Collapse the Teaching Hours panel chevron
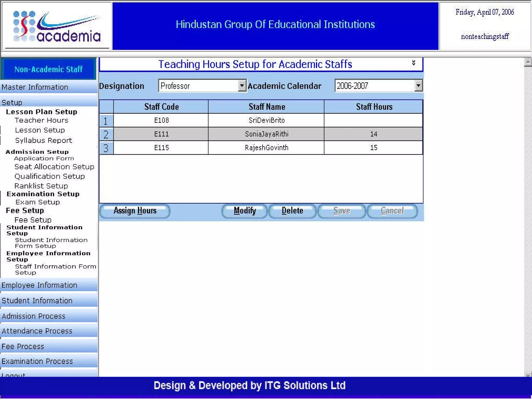Viewport: 532px width, 399px height. [x=414, y=63]
